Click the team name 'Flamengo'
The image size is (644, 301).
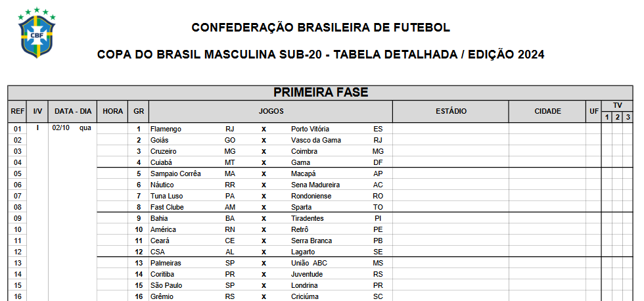(x=166, y=129)
